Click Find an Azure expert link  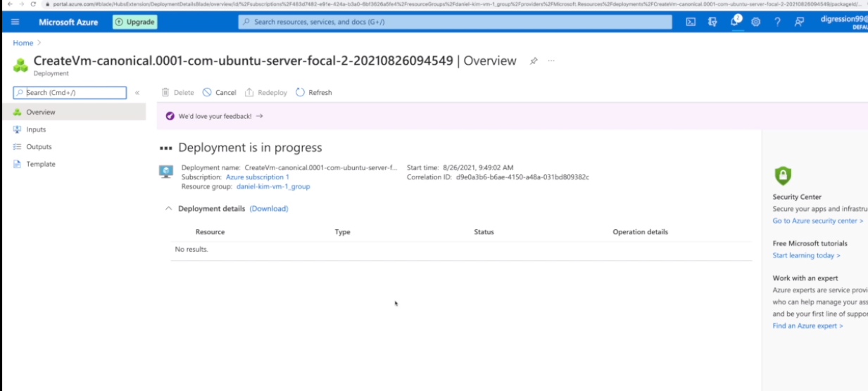click(x=807, y=326)
